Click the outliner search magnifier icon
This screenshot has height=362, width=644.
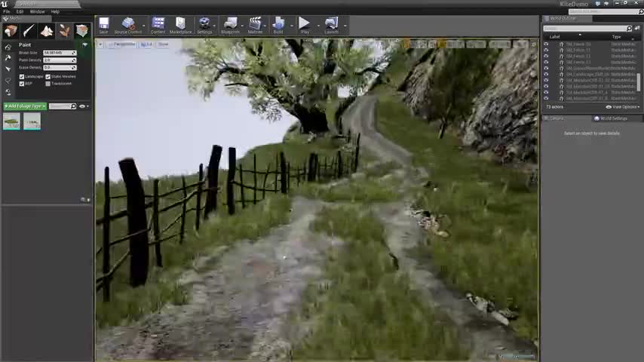coord(629,29)
